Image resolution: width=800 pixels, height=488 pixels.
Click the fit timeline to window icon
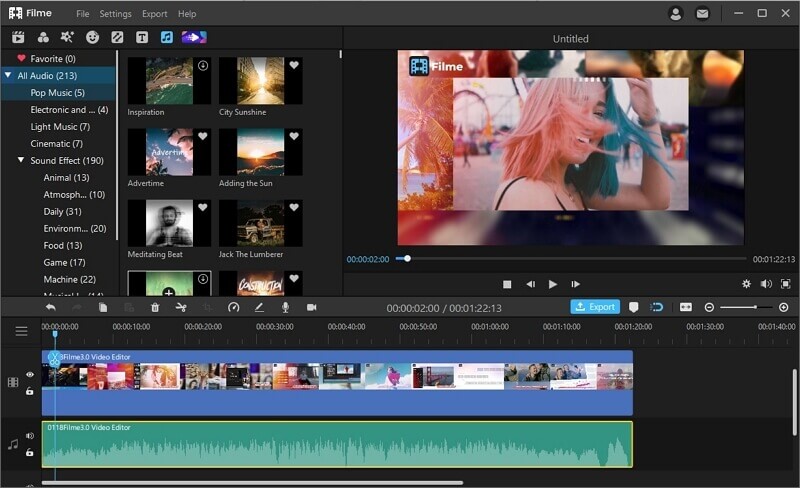(686, 307)
